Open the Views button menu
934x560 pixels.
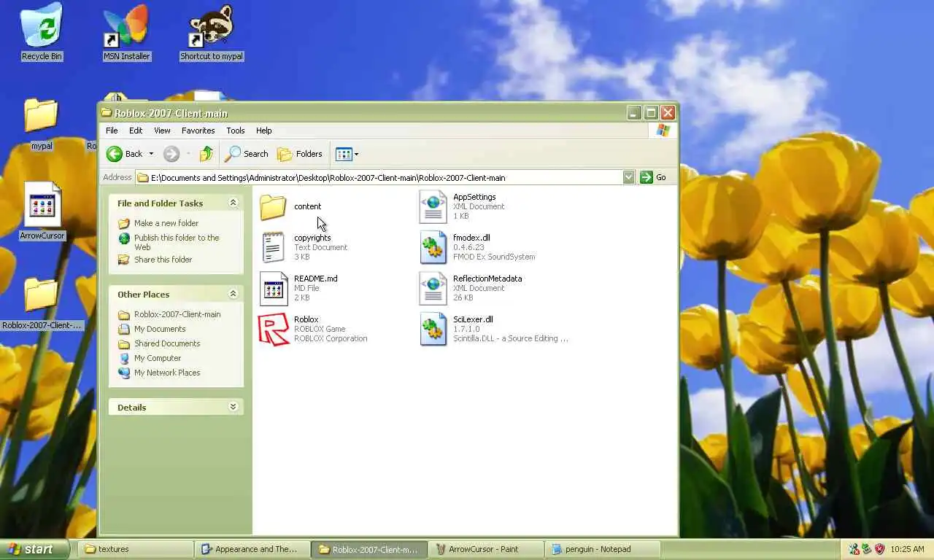coord(347,154)
